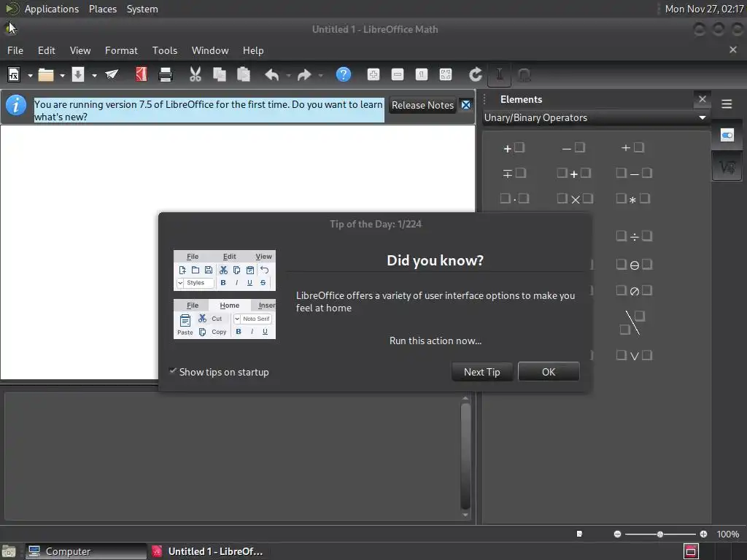Viewport: 747px width, 560px height.
Task: Uncheck Show tips on startup
Action: click(x=219, y=372)
